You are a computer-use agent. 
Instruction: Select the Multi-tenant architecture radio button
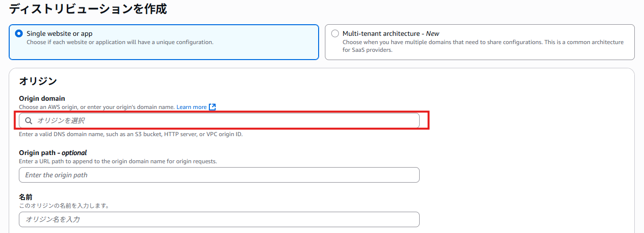click(335, 33)
